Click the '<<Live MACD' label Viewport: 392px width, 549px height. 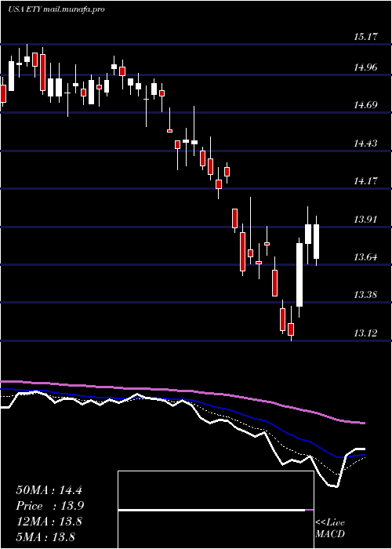[x=330, y=529]
